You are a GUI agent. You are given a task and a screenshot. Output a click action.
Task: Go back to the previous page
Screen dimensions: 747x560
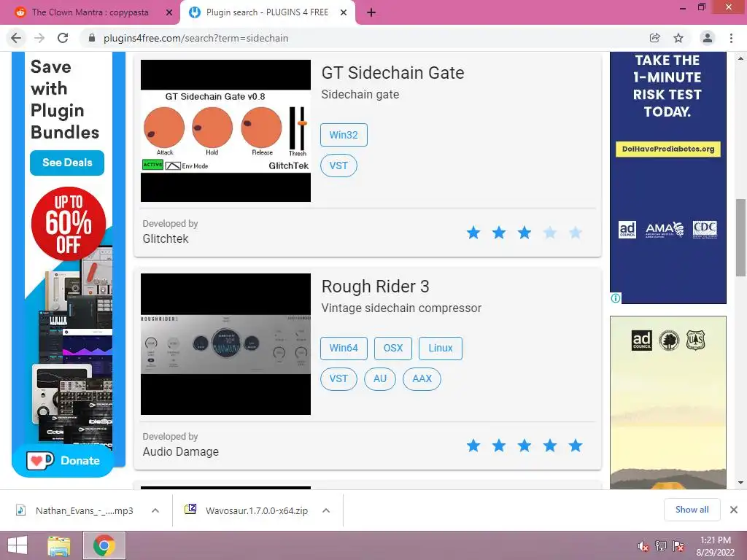click(x=16, y=38)
